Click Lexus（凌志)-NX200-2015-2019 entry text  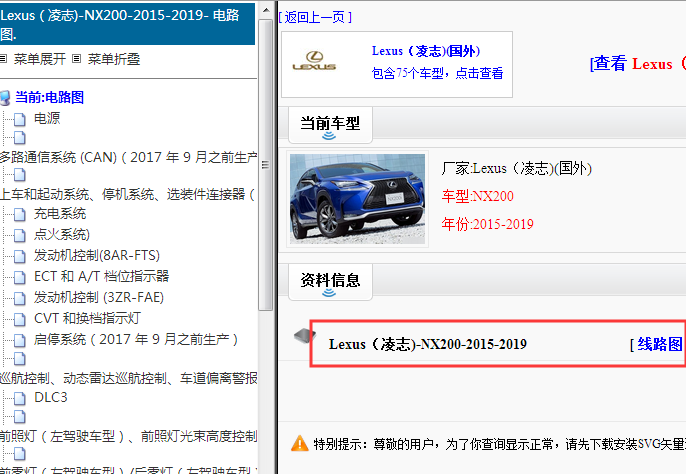(x=427, y=344)
